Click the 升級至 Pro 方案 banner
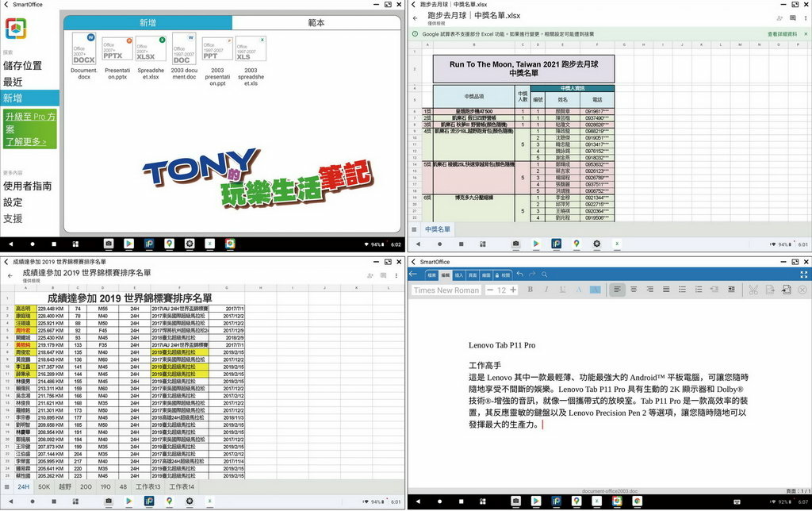Screen dimensions: 812x511 pos(31,128)
